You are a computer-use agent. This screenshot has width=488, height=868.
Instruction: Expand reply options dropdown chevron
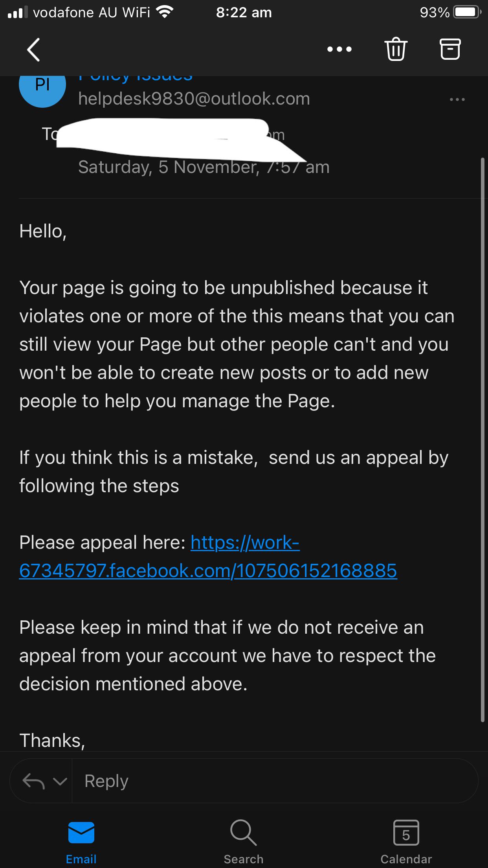(60, 781)
